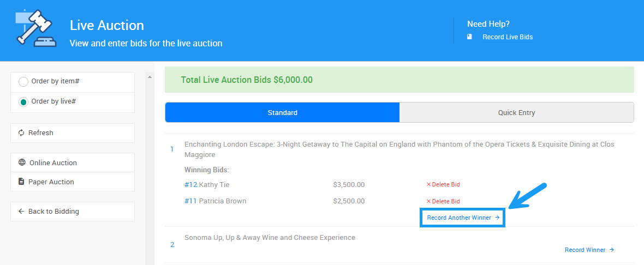Click the Back to Bidding left arrow icon
The width and height of the screenshot is (644, 265).
(x=21, y=212)
